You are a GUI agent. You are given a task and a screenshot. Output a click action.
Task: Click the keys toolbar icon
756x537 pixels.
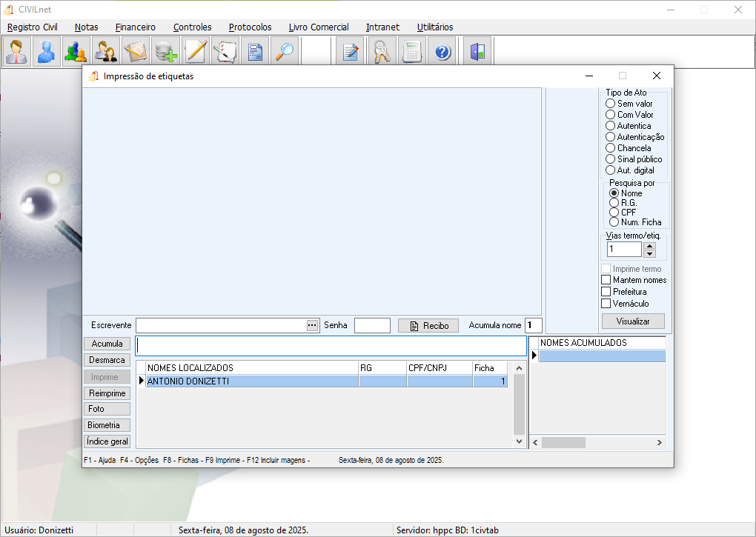click(x=382, y=51)
